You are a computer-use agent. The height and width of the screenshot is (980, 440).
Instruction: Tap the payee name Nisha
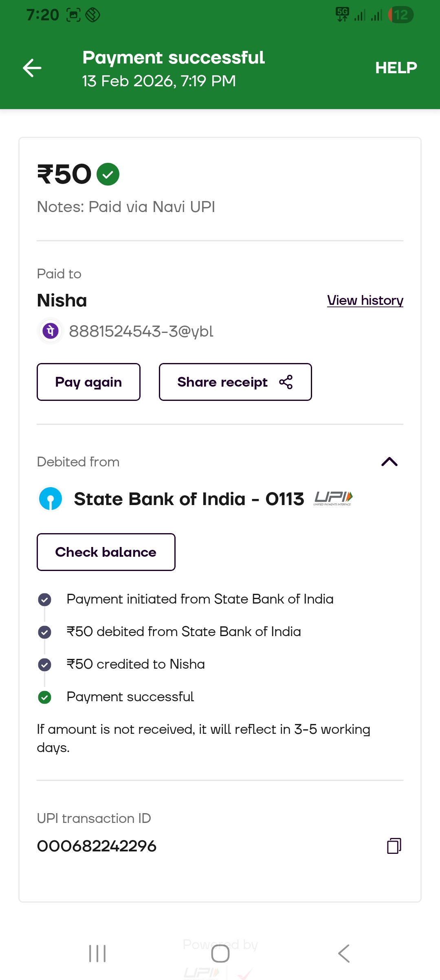pyautogui.click(x=62, y=300)
